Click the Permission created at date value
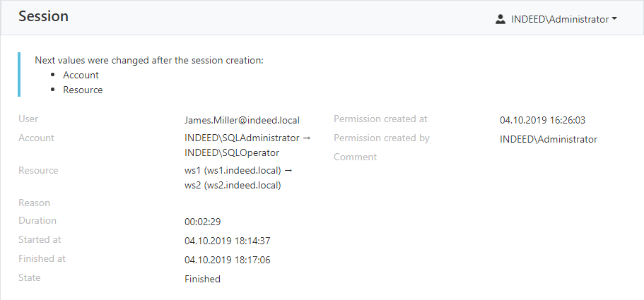Viewport: 644px width, 300px height. coord(542,120)
